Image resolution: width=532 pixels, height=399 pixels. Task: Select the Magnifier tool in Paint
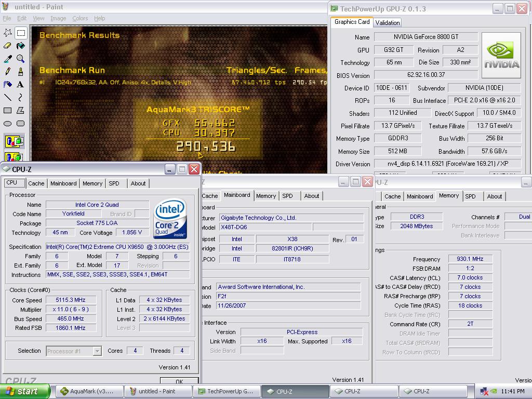21,58
